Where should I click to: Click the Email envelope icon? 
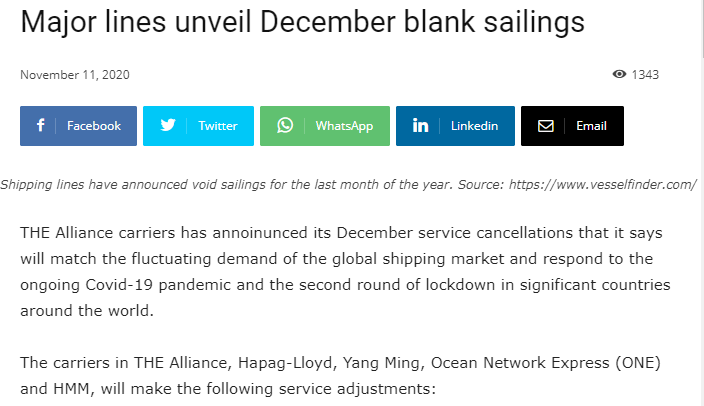[546, 126]
